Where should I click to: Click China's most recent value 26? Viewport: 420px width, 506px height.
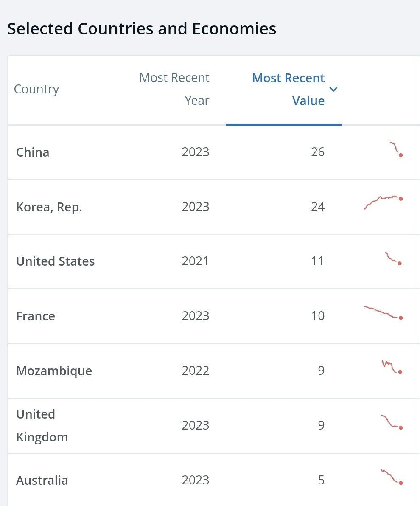[x=318, y=152]
